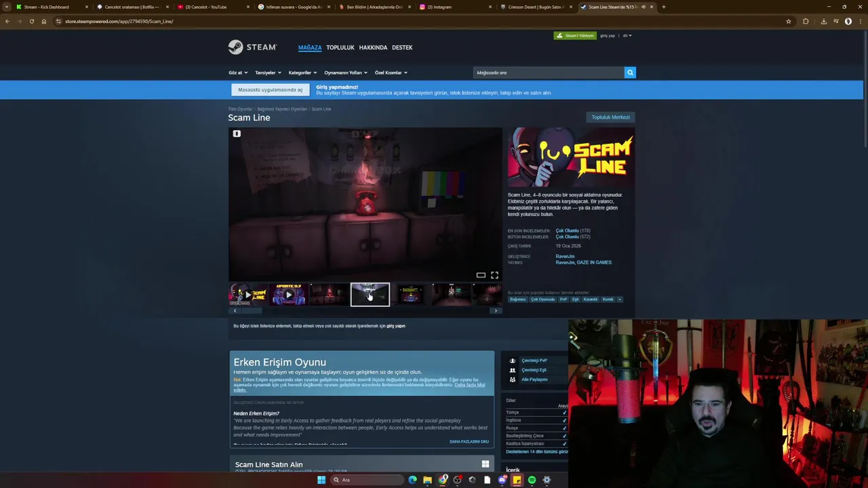Switch to the Crimson Desert browser tab

(536, 7)
